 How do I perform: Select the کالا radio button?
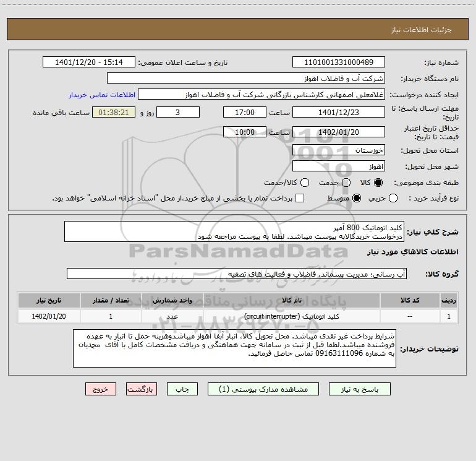pos(378,183)
